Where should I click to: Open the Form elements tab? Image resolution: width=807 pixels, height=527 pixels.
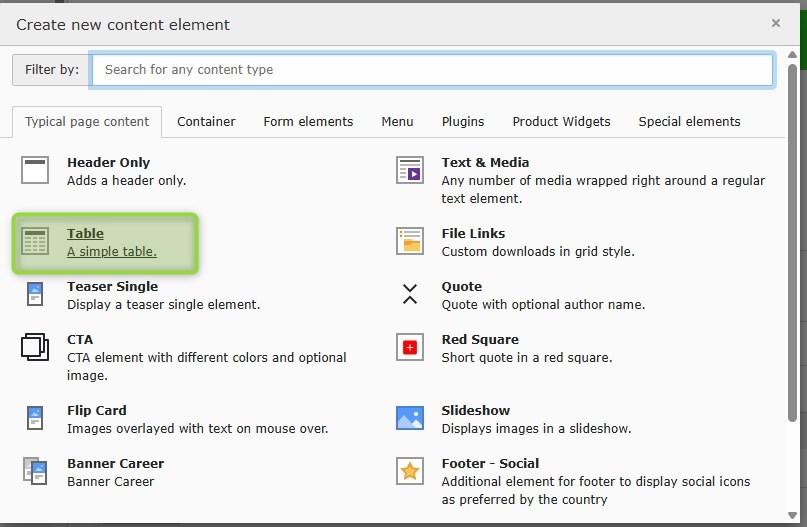[x=308, y=121]
